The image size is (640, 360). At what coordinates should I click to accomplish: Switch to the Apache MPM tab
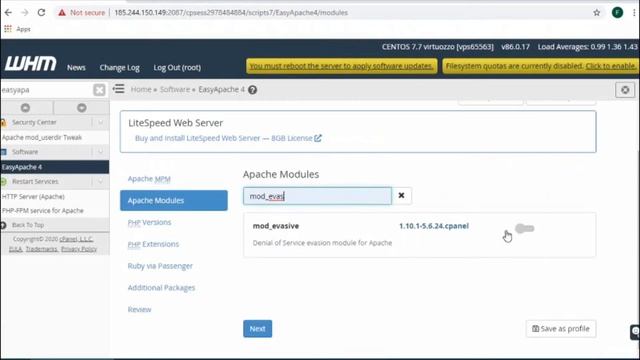[x=149, y=179]
